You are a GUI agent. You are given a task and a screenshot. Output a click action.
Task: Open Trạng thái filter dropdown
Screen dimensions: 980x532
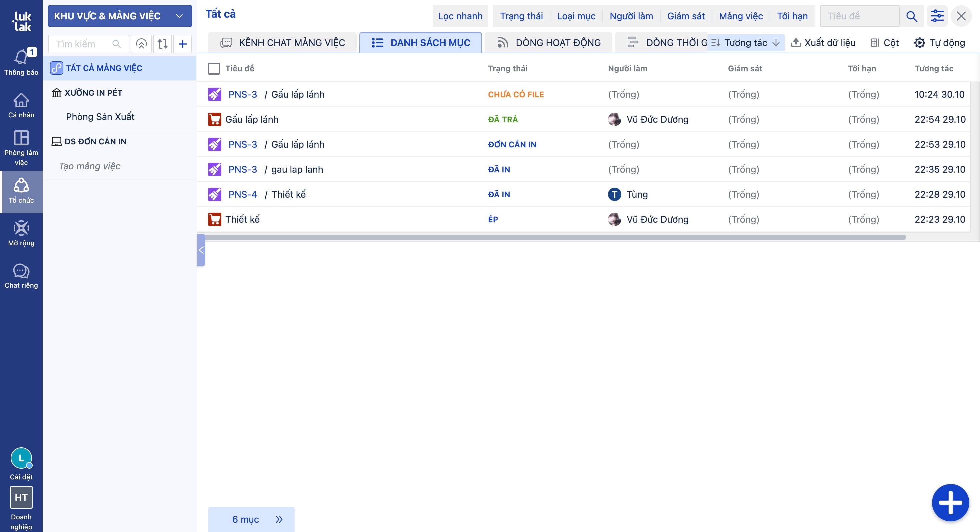[x=521, y=16]
